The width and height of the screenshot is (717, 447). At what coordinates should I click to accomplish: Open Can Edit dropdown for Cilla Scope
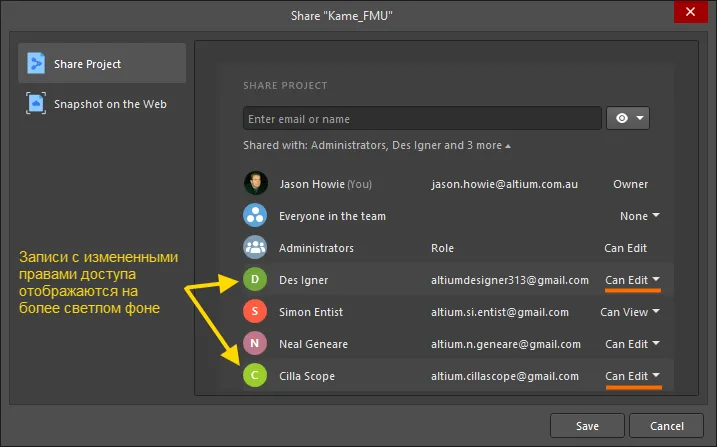coord(632,376)
